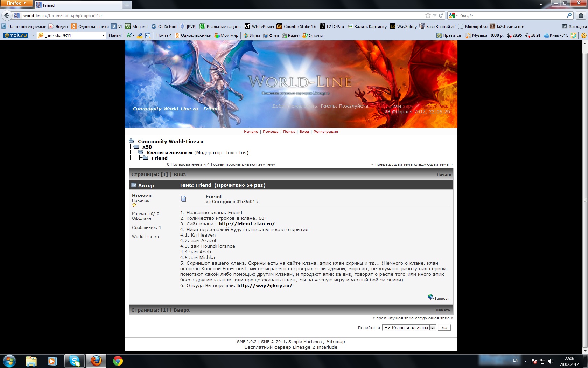Jump to top via Вверх link
This screenshot has width=588, height=368.
182,310
